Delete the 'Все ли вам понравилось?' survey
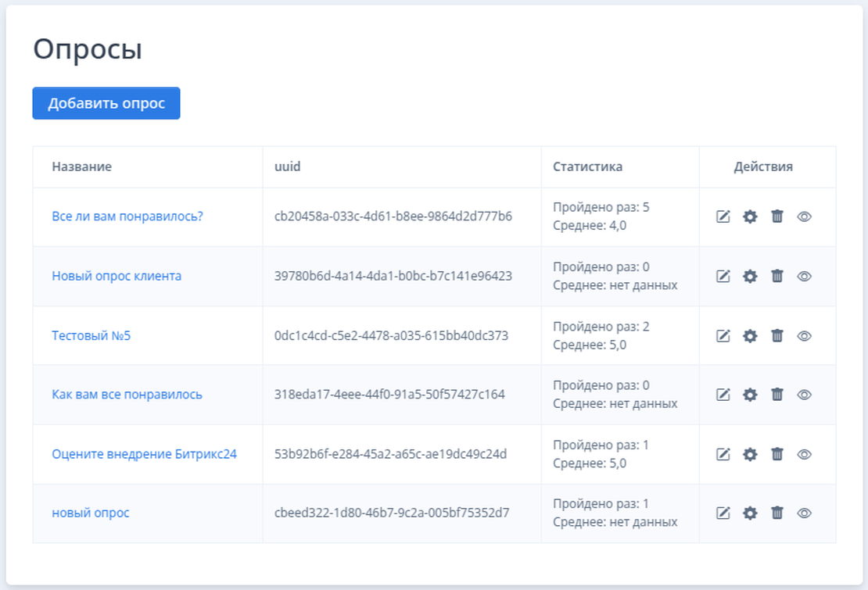 pos(777,216)
